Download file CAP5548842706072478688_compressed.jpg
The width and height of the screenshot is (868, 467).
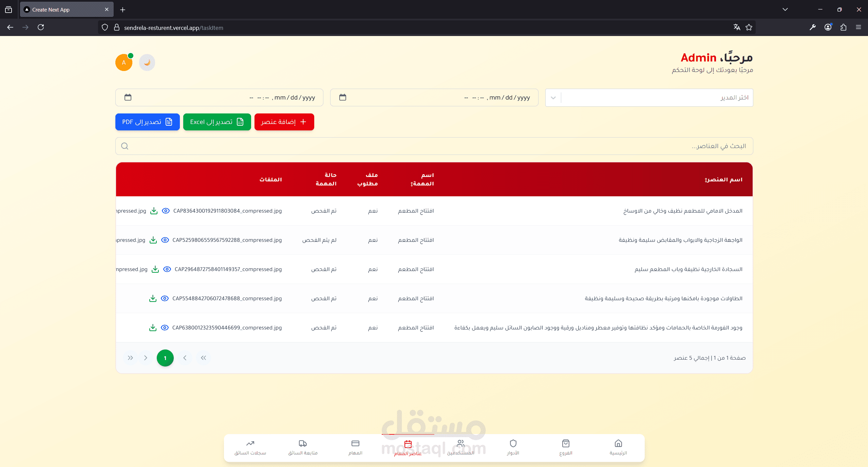point(153,299)
